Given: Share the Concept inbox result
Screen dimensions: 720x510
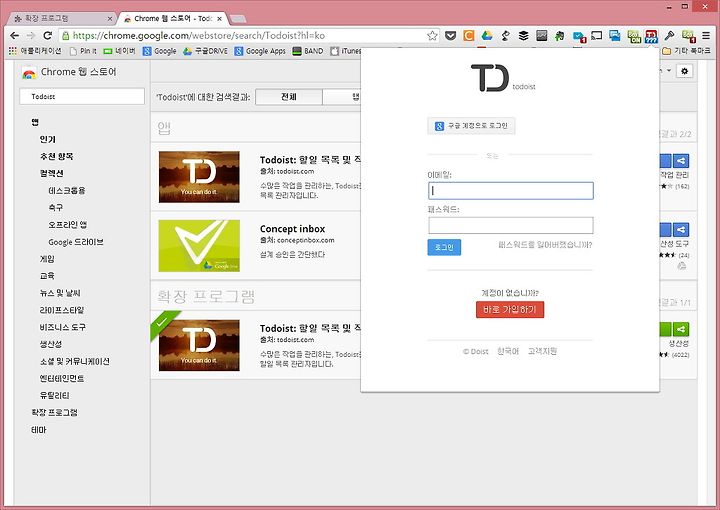Looking at the screenshot, I should pos(681,230).
